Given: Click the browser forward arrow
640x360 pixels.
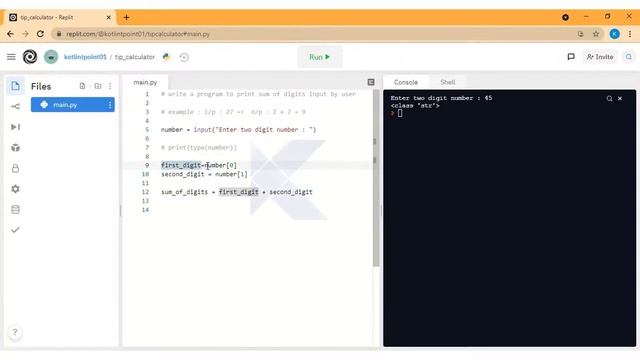Looking at the screenshot, I should (25, 34).
